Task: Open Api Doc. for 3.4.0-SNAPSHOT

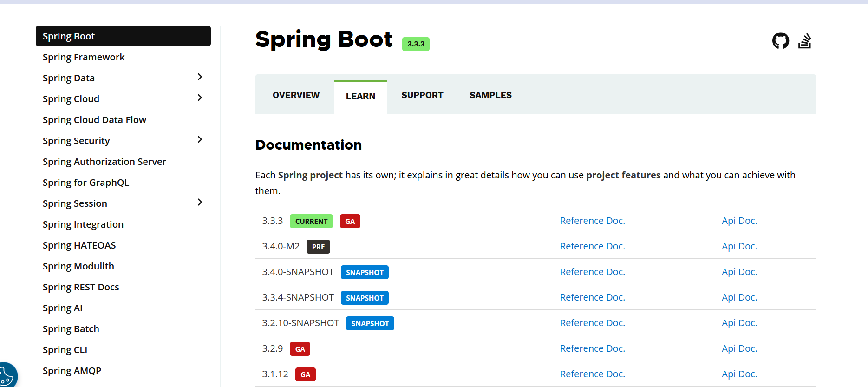Action: (x=739, y=272)
